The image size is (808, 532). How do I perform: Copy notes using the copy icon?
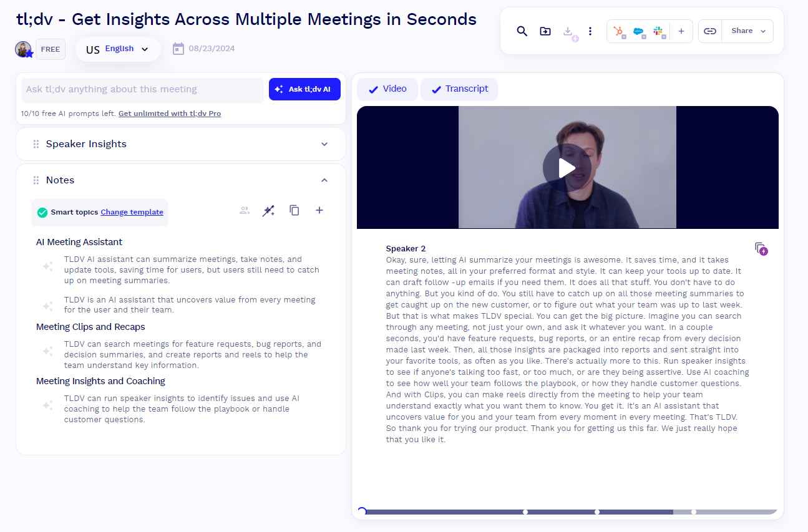coord(294,211)
